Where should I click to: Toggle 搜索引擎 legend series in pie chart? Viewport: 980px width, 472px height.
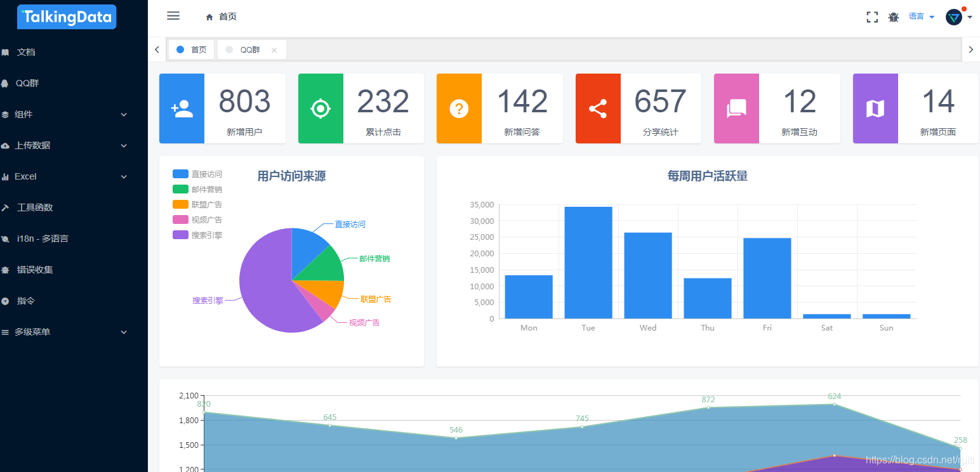coord(197,235)
